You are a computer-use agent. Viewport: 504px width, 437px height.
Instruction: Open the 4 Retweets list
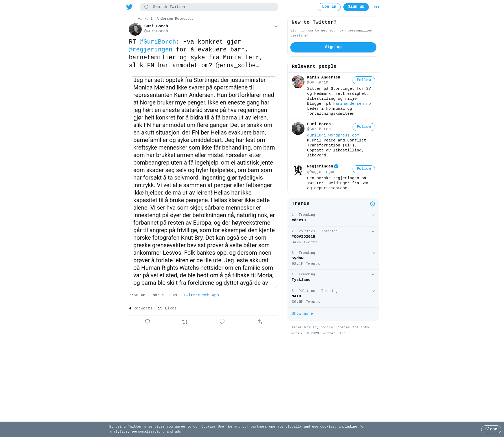tap(141, 308)
